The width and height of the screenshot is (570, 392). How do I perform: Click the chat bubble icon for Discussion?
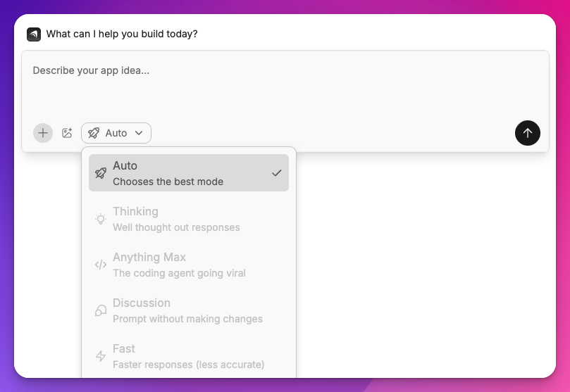[101, 310]
